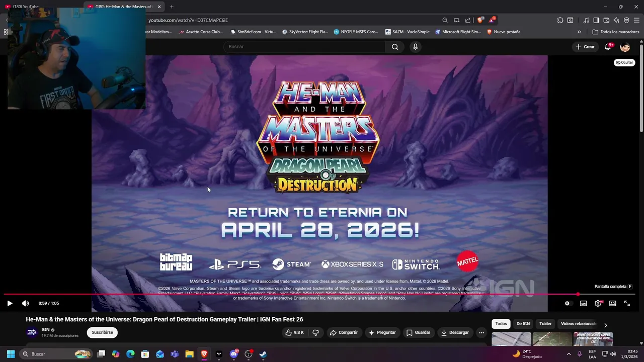Screen dimensions: 644x362
Task: Select the Videos relacionados chip
Action: coord(578,324)
